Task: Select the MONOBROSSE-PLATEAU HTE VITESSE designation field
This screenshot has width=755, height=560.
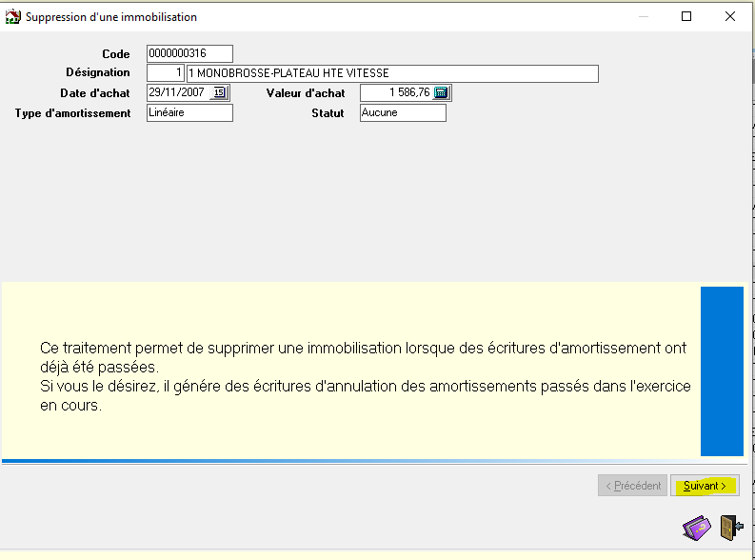Action: pos(392,73)
